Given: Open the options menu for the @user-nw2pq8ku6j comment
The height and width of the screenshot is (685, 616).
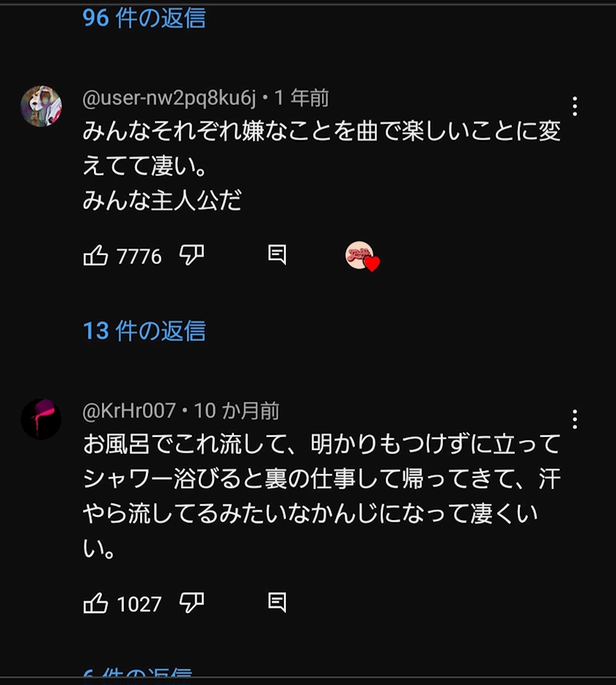Looking at the screenshot, I should [x=575, y=106].
